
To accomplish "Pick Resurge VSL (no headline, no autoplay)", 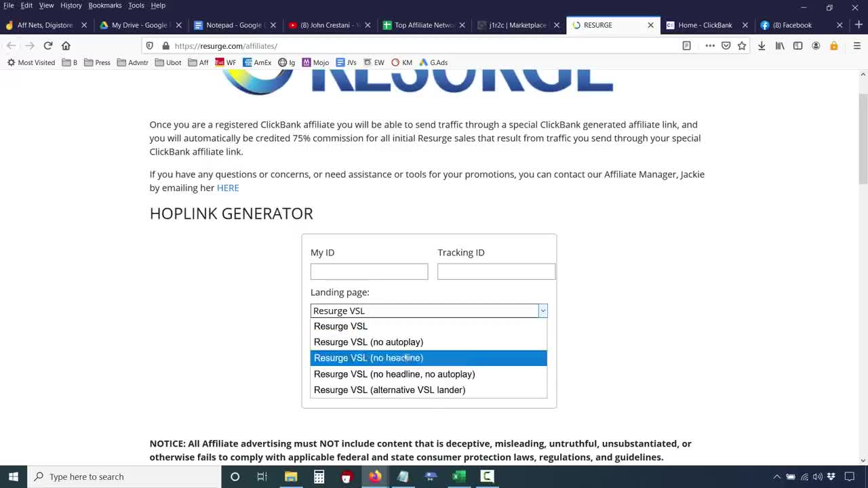I will [429, 374].
